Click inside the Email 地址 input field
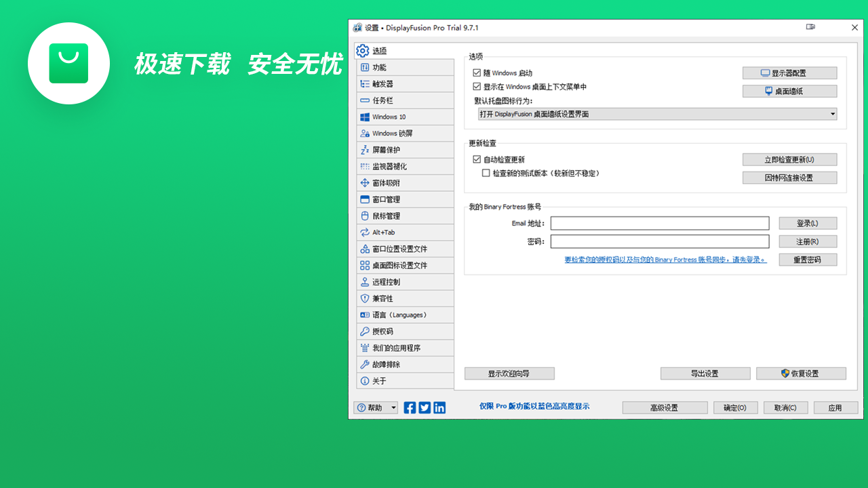The image size is (868, 488). (660, 223)
